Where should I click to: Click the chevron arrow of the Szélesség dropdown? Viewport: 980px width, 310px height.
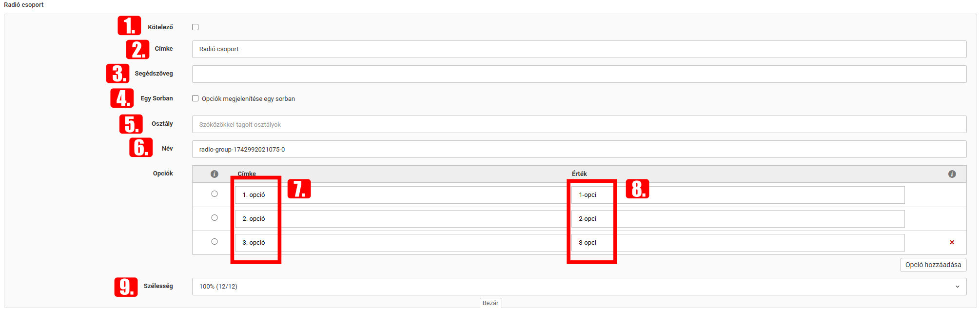click(957, 287)
